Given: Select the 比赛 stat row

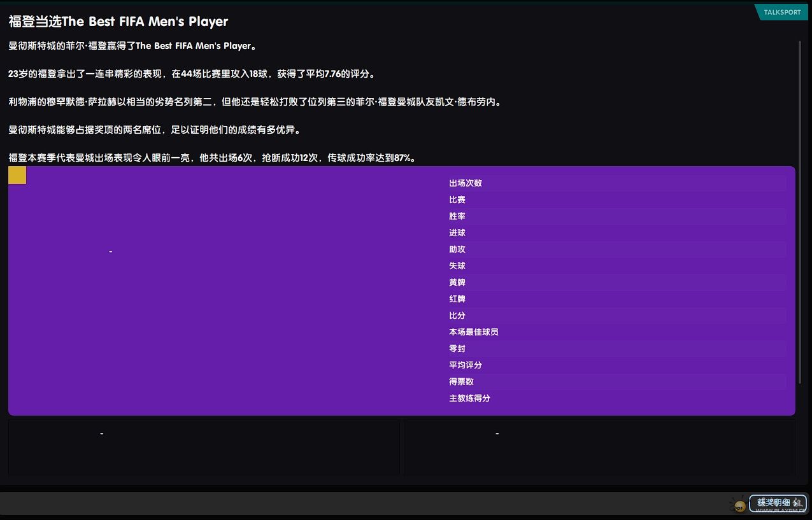Looking at the screenshot, I should click(616, 200).
